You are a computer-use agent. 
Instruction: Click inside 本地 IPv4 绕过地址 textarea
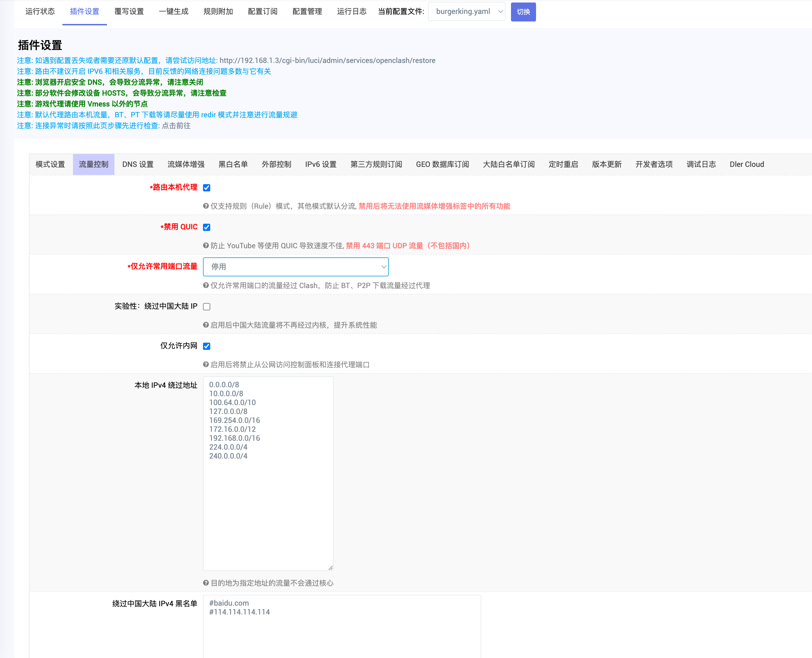[x=268, y=493]
